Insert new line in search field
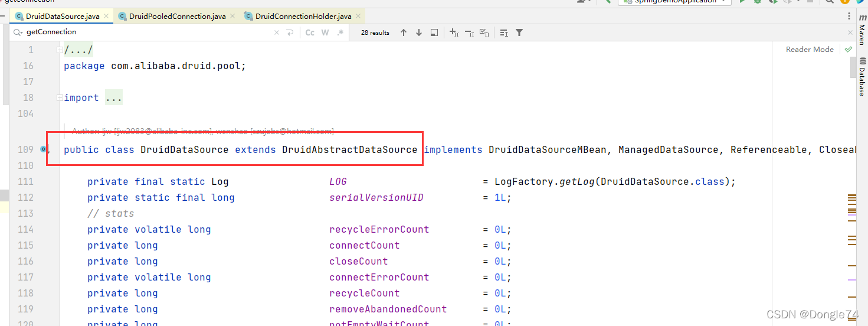This screenshot has width=868, height=326. (x=290, y=32)
